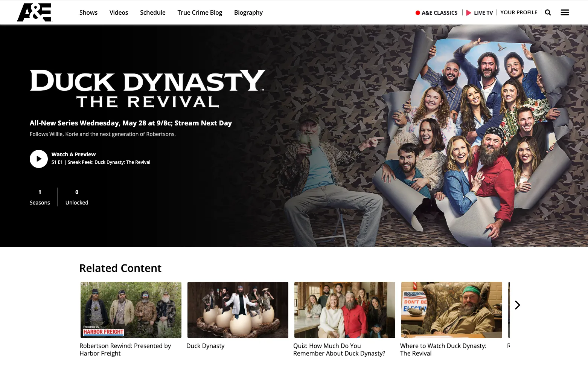588x374 pixels.
Task: Click the Watch A Preview text
Action: click(73, 154)
